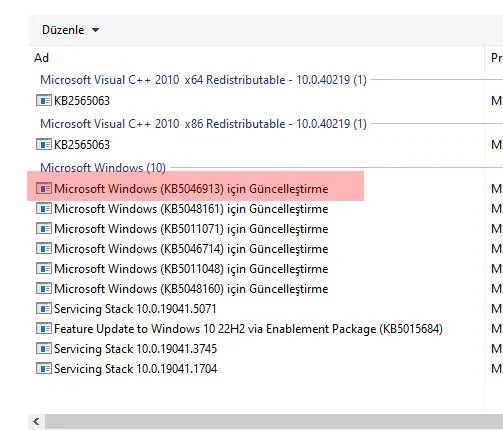Image resolution: width=503 pixels, height=430 pixels.
Task: Select KB2565063 text in x86 Redistributable group
Action: pyautogui.click(x=82, y=145)
